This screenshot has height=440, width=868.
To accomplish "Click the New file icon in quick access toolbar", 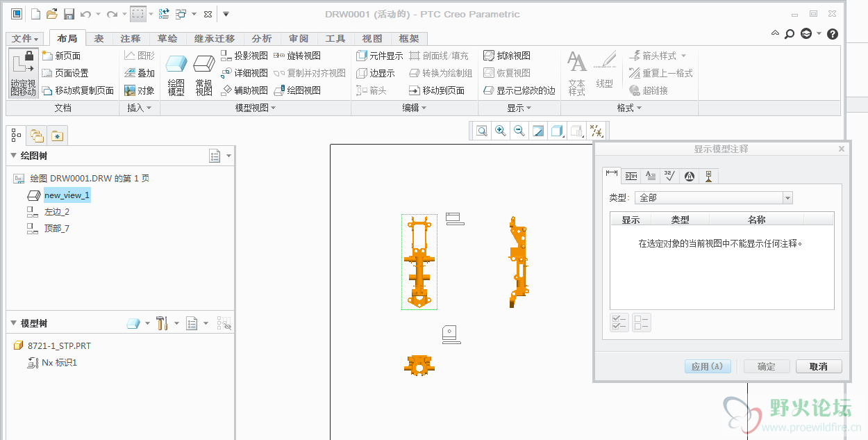I will tap(37, 14).
